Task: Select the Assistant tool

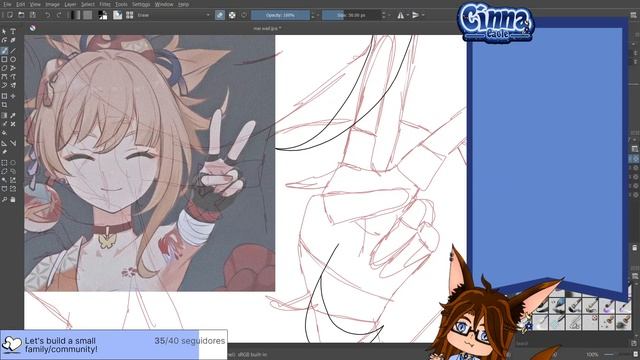Action: pyautogui.click(x=4, y=143)
